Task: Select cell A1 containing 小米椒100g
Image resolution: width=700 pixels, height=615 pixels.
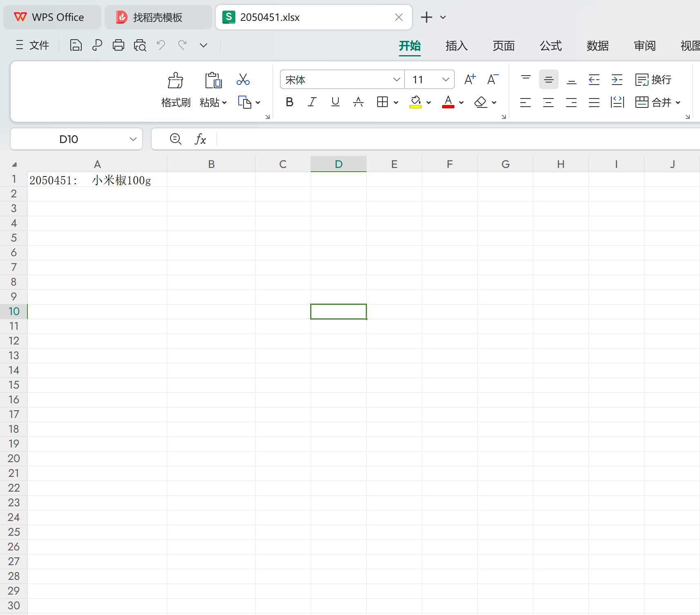Action: pos(97,180)
